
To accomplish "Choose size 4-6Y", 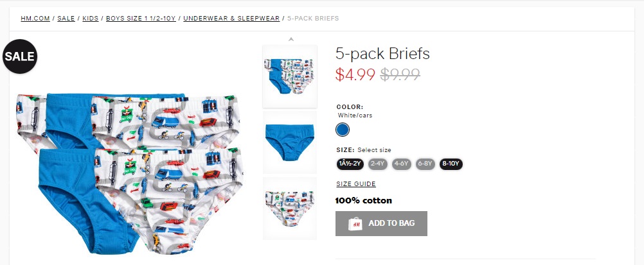I will pyautogui.click(x=402, y=164).
